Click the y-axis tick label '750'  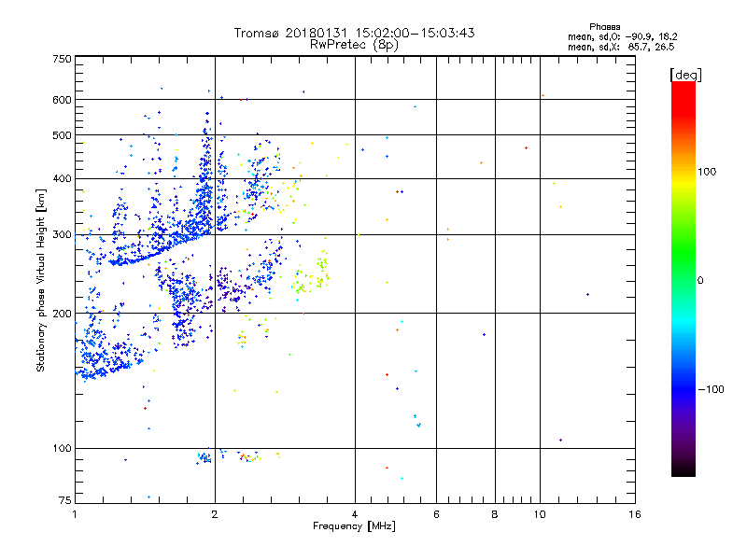click(62, 59)
